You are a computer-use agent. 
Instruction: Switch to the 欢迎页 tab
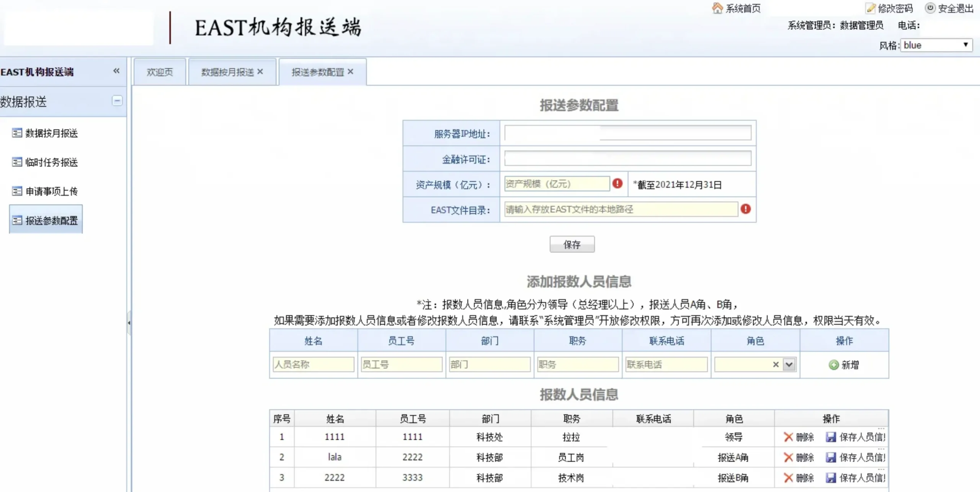[160, 72]
